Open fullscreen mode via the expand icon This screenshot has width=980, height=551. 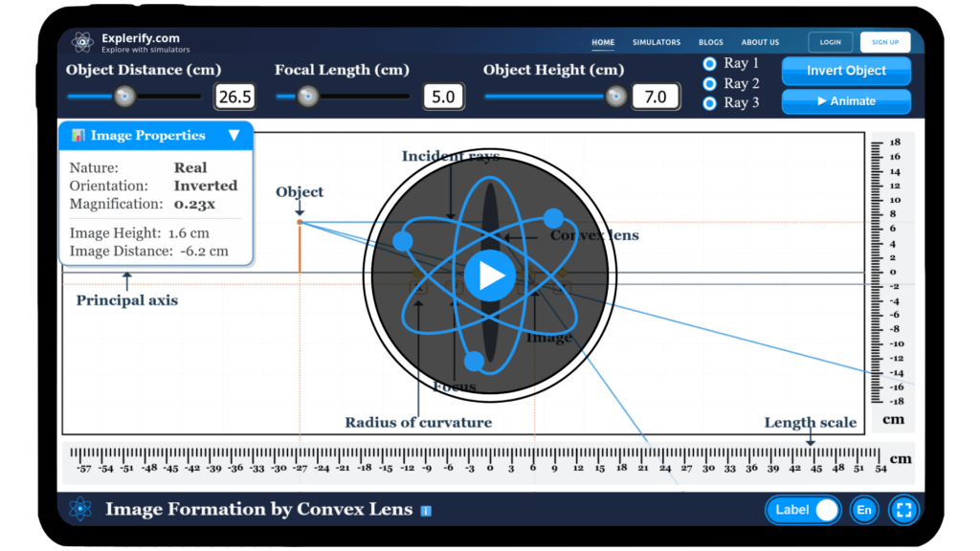(903, 510)
